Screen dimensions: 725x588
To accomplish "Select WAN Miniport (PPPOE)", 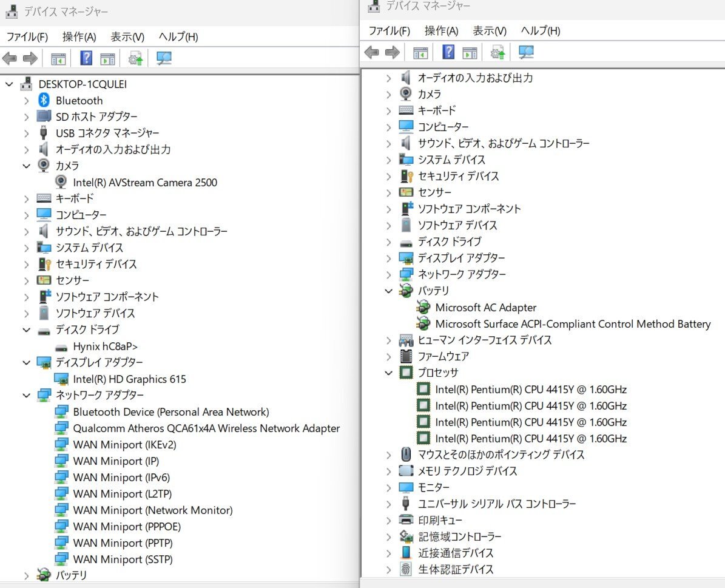I will tap(127, 527).
